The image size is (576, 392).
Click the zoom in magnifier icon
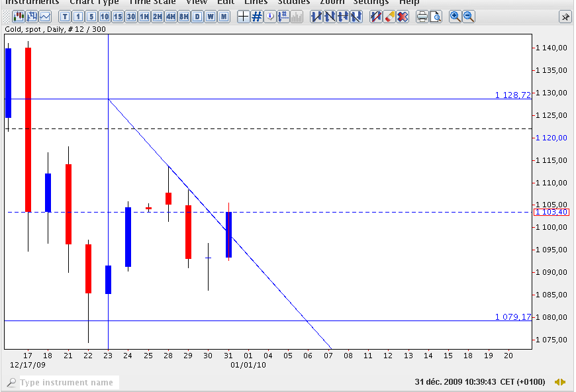tap(456, 17)
